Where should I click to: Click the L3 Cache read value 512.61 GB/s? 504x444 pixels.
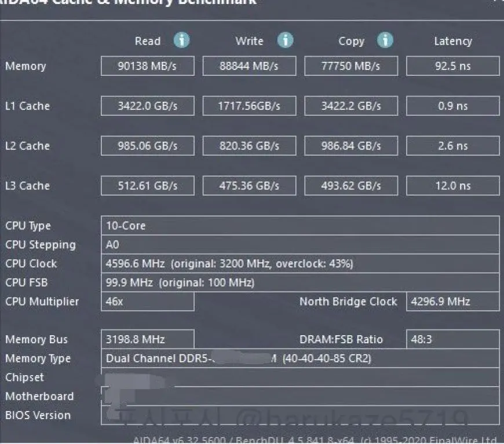(148, 185)
